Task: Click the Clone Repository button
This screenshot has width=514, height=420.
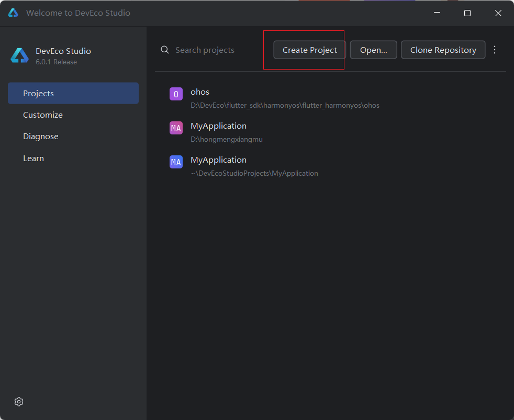Action: coord(443,50)
